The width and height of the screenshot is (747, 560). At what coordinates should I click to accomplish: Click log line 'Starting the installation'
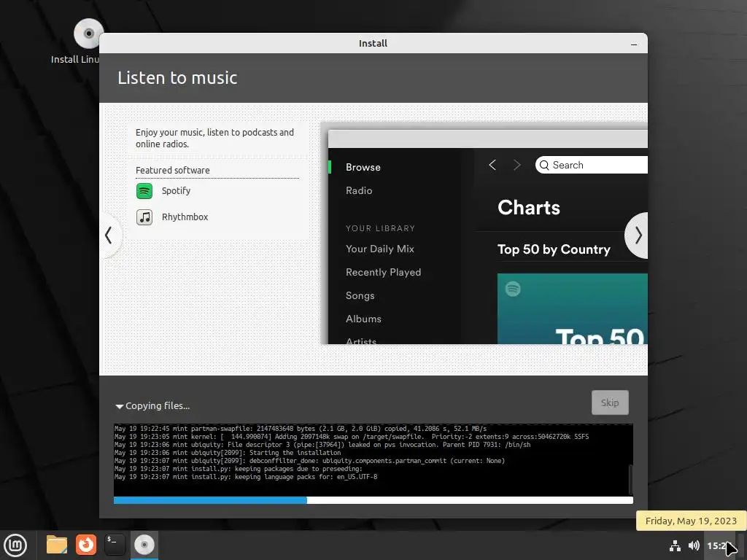click(x=228, y=452)
